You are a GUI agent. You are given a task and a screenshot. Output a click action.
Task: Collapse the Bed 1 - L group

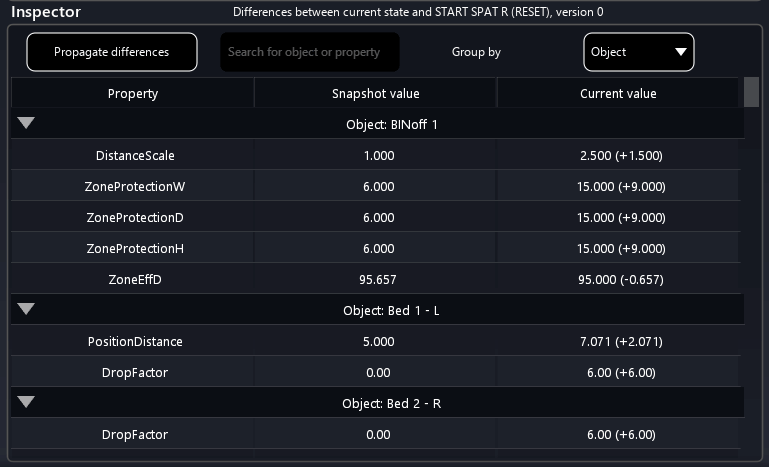pos(26,310)
